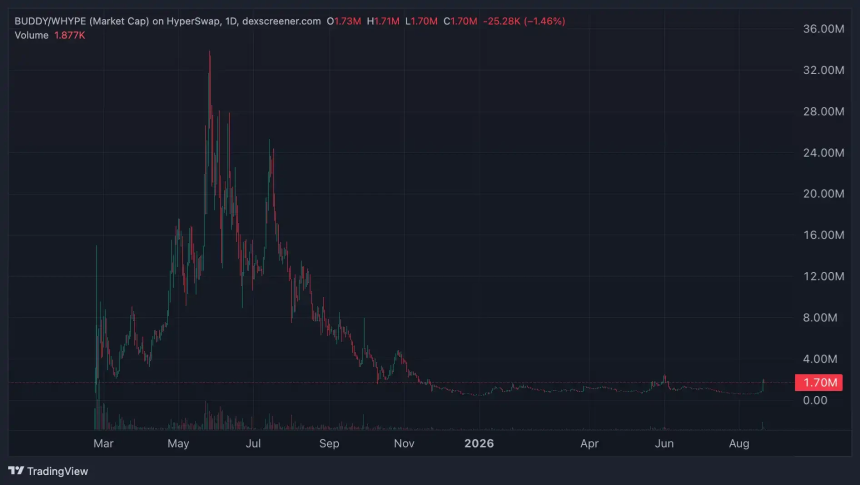Click the 36.00M price axis label
Image resolution: width=860 pixels, height=485 pixels.
pos(823,29)
